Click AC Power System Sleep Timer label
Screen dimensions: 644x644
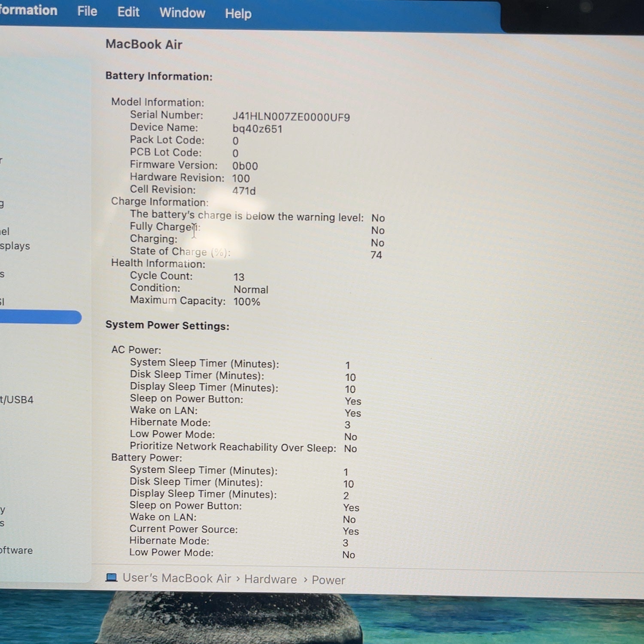point(204,363)
